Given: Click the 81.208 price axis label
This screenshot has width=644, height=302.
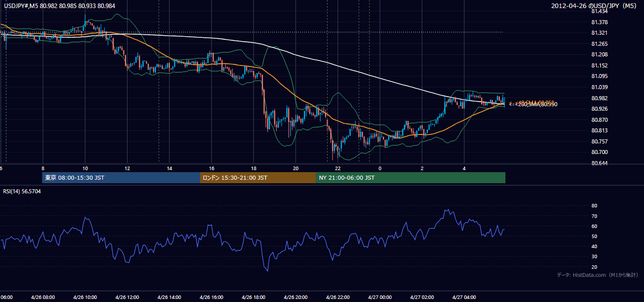Looking at the screenshot, I should (600, 55).
